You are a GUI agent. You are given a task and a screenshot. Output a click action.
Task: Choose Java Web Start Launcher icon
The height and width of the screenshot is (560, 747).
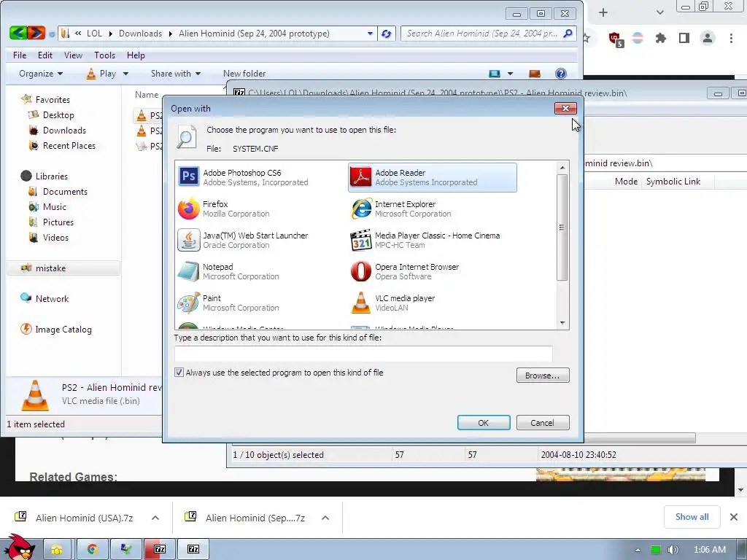189,240
